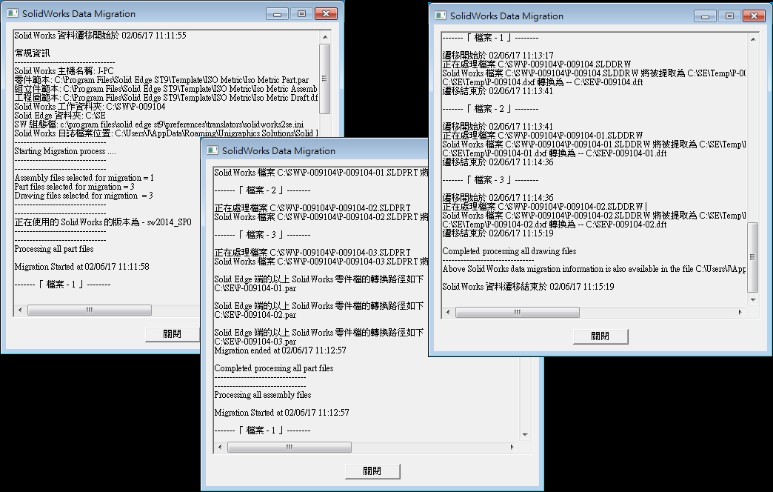Click 'Drawing files selected for migration = 3' line

[84, 195]
